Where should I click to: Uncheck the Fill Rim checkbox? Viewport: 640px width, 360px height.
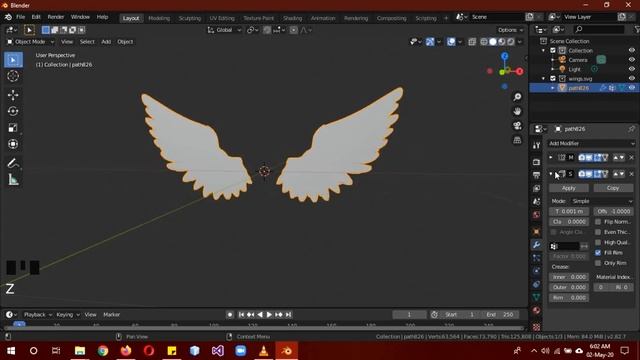click(598, 253)
